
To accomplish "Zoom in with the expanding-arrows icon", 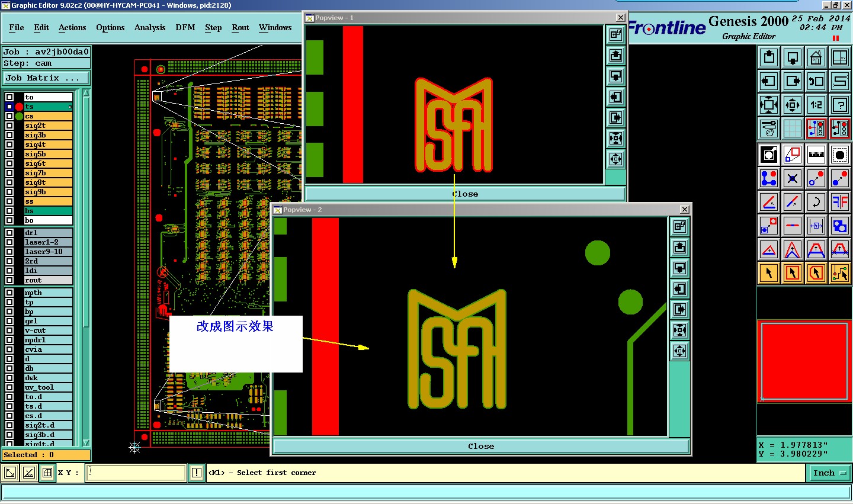I will click(769, 105).
